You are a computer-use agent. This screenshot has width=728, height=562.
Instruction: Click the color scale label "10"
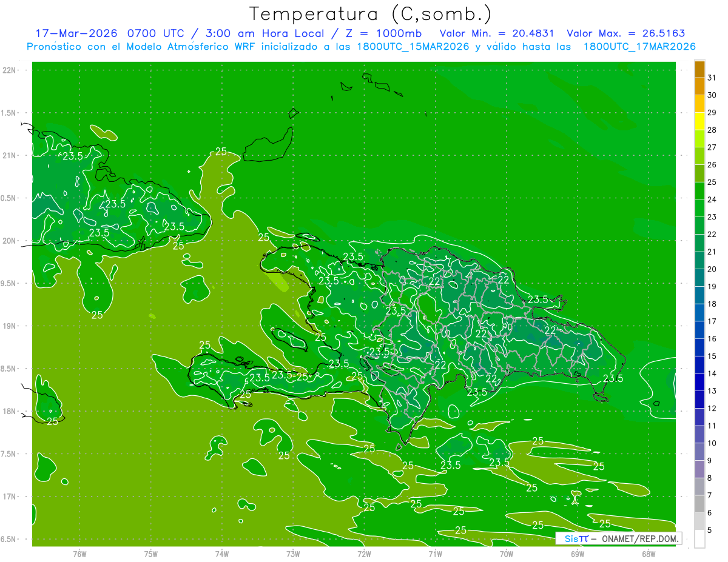tap(712, 443)
